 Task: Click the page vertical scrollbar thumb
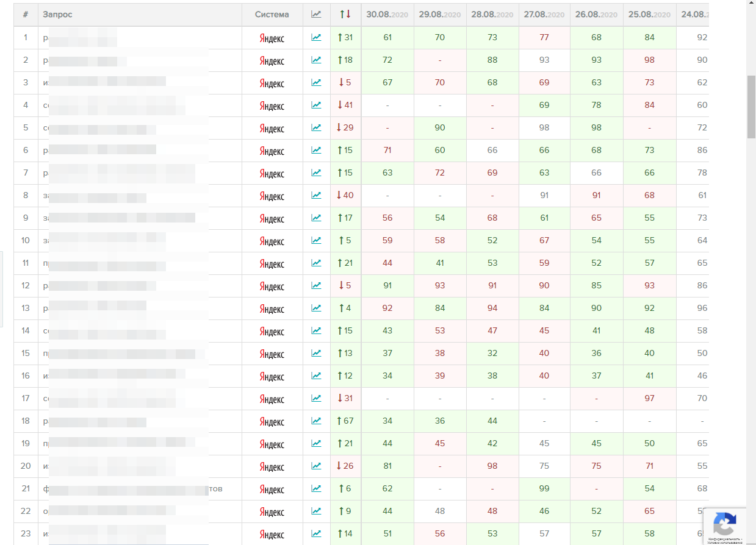pyautogui.click(x=751, y=107)
